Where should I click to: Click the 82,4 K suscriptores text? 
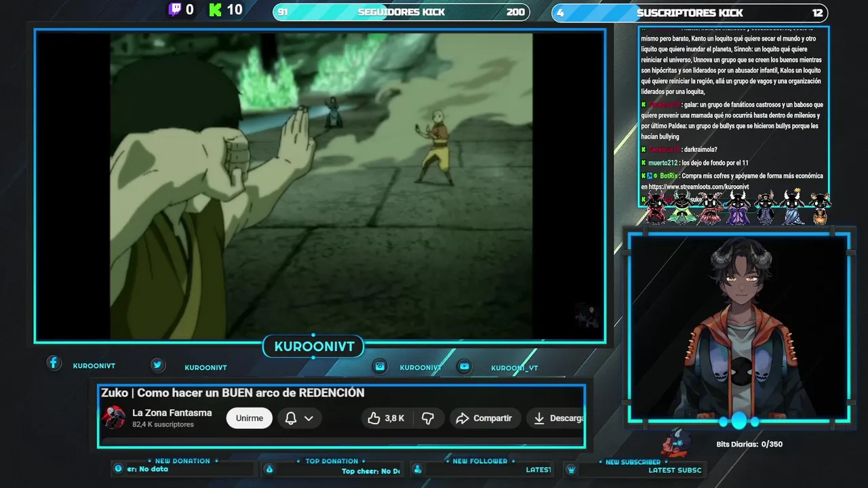[163, 424]
